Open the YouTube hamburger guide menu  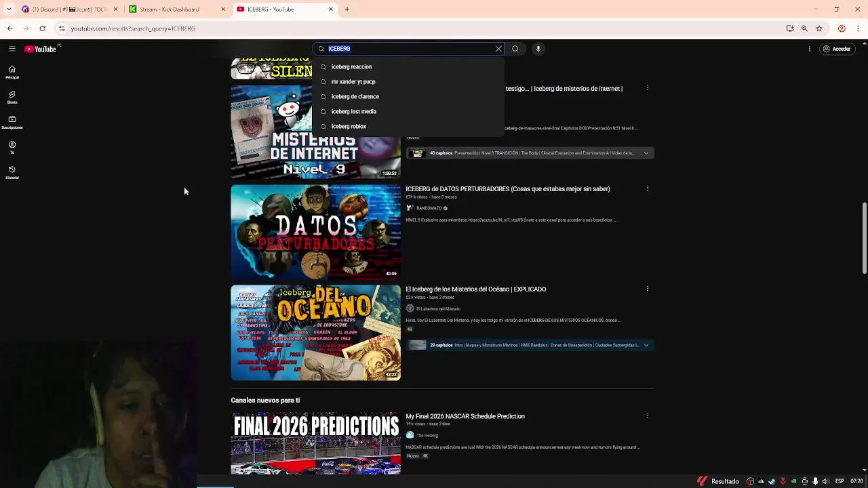click(12, 49)
